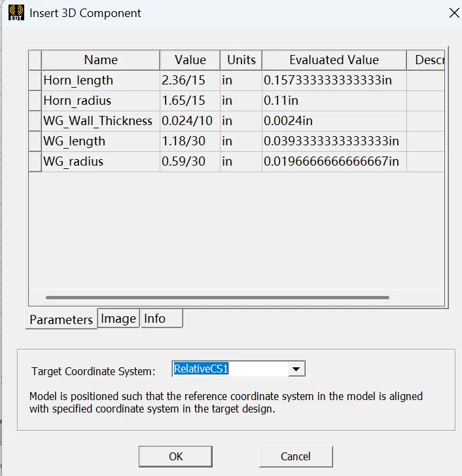
Task: Click the horizontal scrollbar under the table
Action: [217, 297]
